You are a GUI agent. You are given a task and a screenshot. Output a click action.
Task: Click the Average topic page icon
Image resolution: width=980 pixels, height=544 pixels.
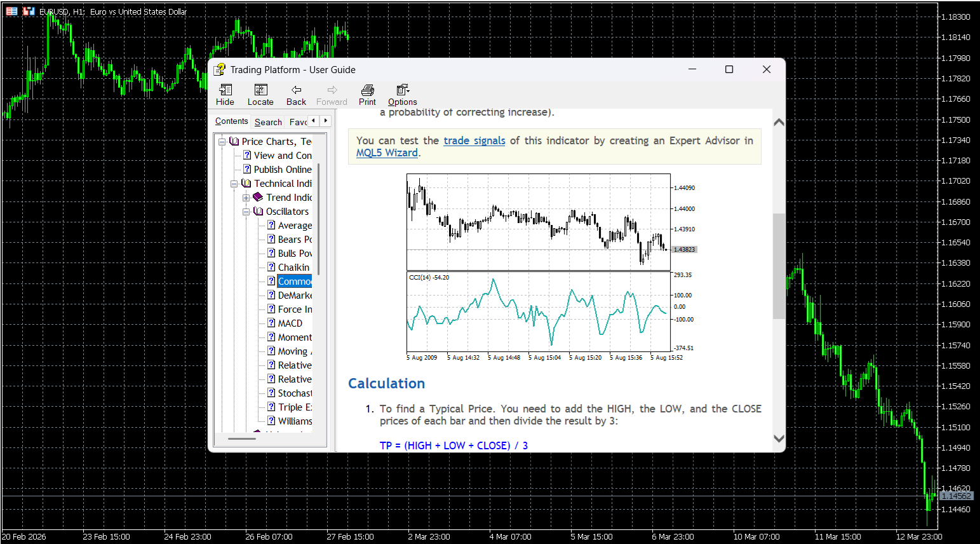(x=271, y=225)
